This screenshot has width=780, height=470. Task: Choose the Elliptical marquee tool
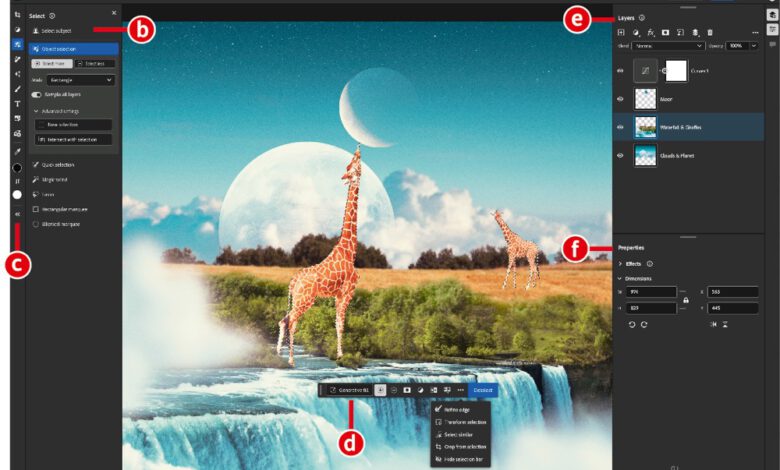coord(56,224)
